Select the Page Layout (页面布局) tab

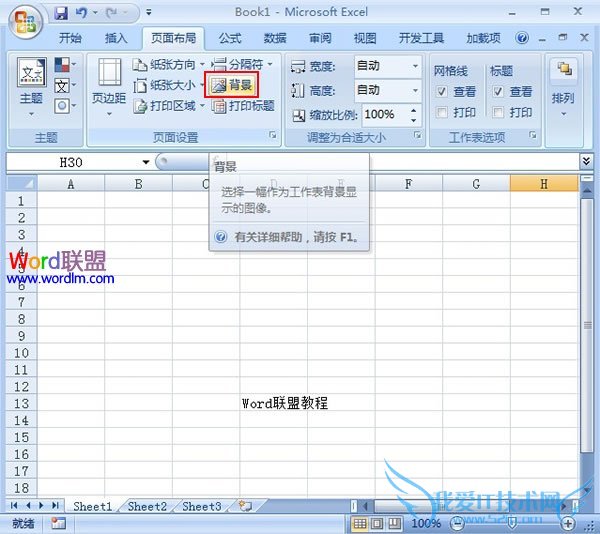[x=173, y=38]
